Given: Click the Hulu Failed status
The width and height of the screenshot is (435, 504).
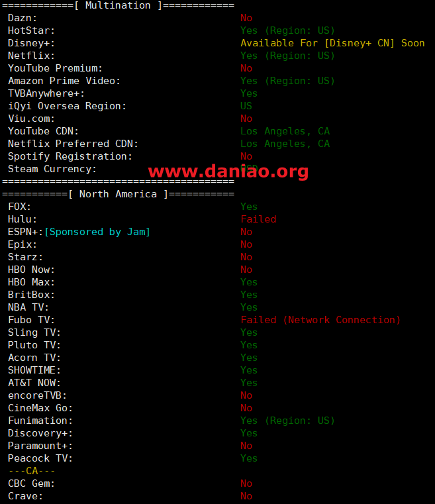Looking at the screenshot, I should [258, 219].
